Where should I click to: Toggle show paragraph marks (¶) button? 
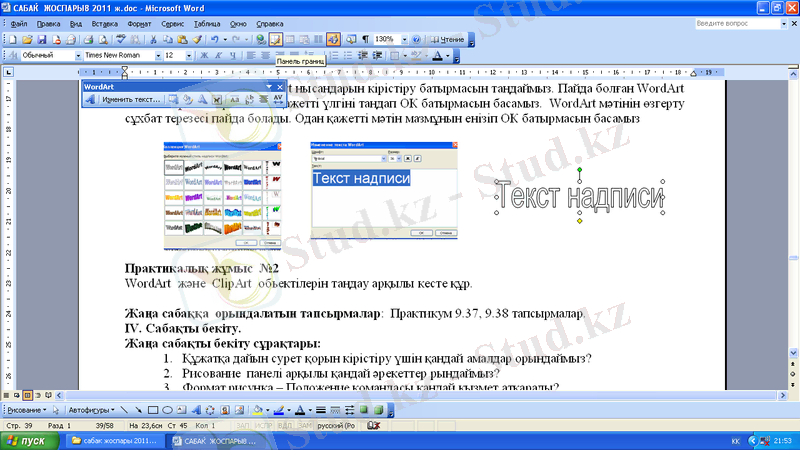pos(365,39)
